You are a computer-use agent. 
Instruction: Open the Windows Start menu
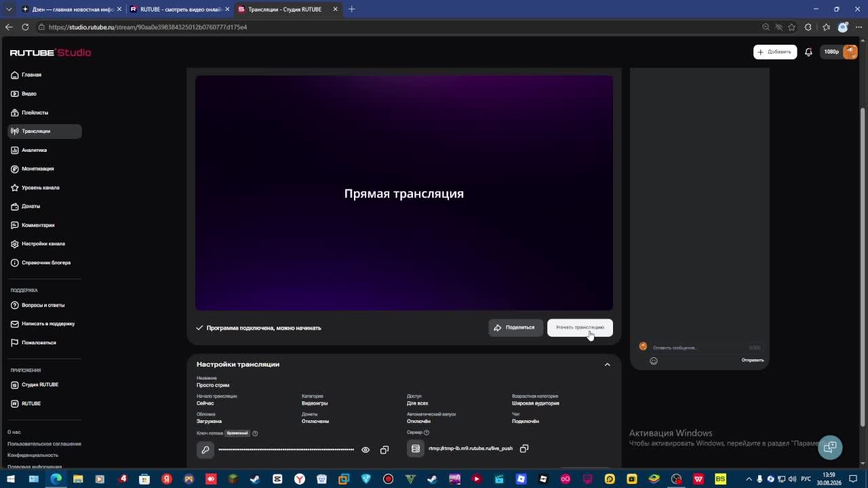[11, 479]
